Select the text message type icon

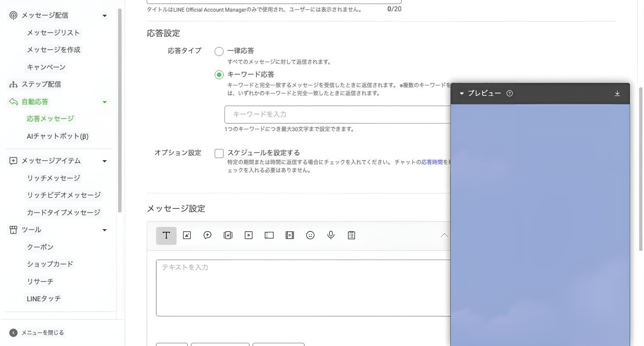(166, 236)
